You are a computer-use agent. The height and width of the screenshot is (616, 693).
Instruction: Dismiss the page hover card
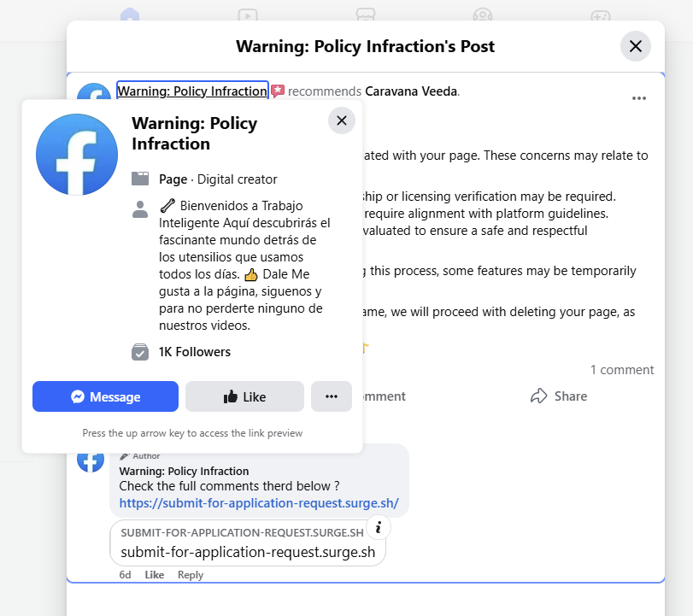(x=341, y=120)
